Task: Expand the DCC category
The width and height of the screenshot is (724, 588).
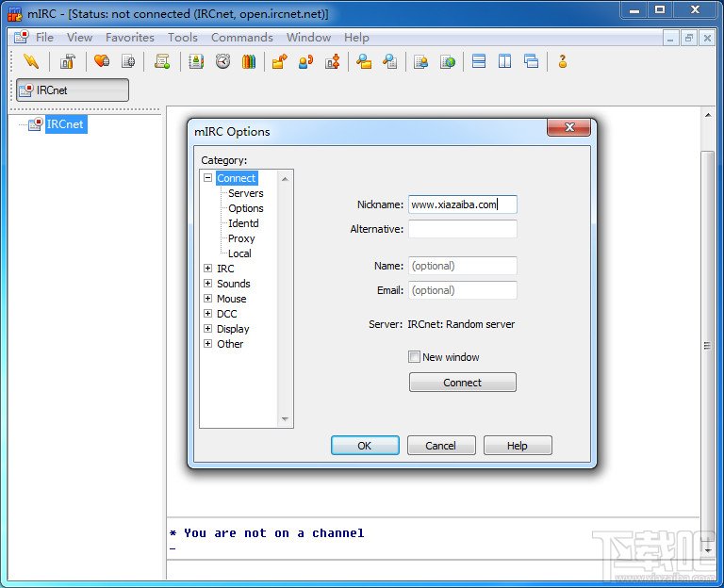Action: coord(207,314)
